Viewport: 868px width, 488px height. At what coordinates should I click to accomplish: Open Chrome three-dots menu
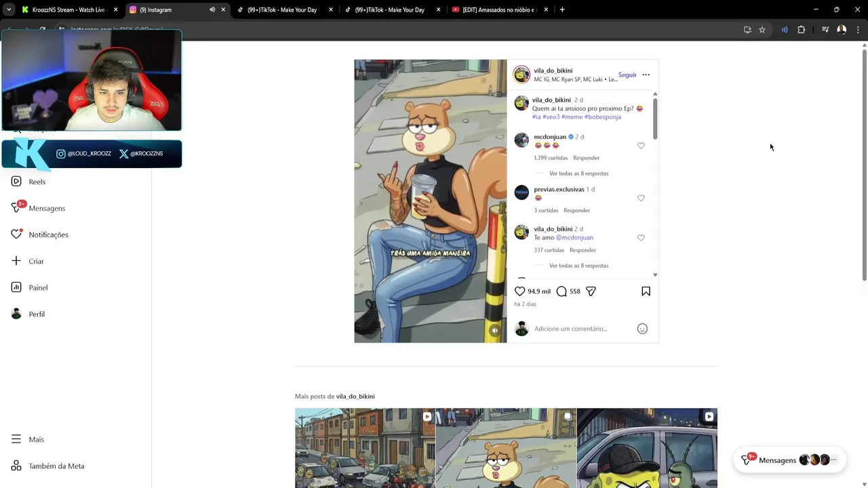click(859, 30)
